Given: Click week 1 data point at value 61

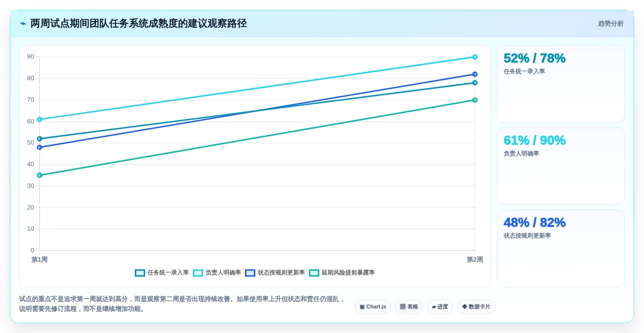Looking at the screenshot, I should tap(39, 119).
